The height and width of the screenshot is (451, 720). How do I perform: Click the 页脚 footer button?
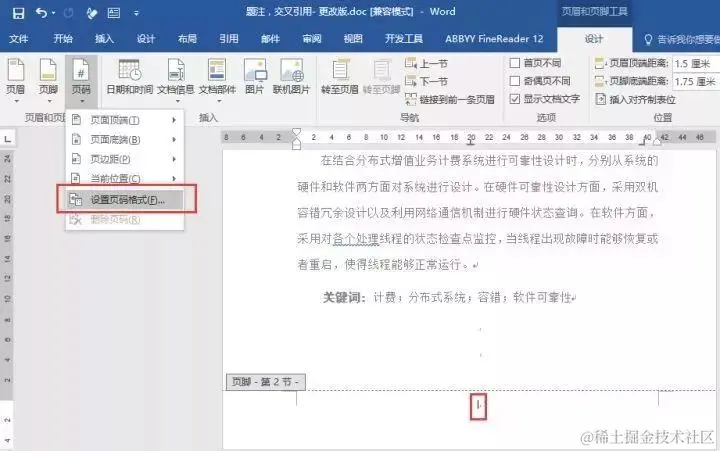point(48,80)
